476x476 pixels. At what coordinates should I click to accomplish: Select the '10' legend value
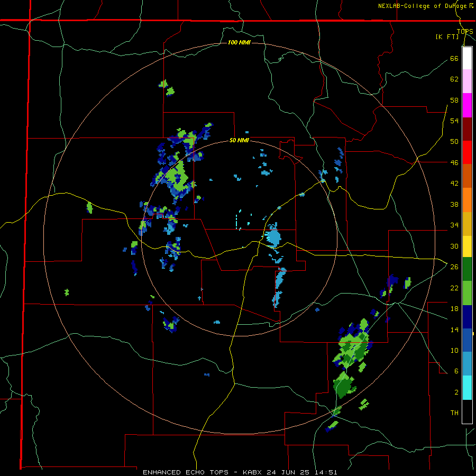click(454, 350)
